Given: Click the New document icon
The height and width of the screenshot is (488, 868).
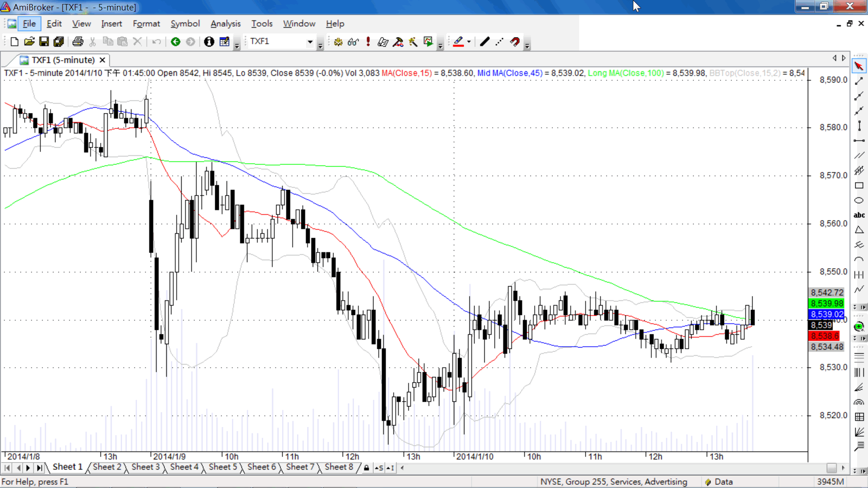Looking at the screenshot, I should pyautogui.click(x=14, y=42).
